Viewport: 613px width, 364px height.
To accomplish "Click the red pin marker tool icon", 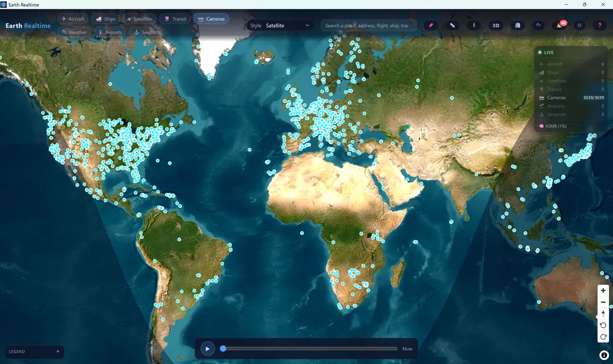I will 431,25.
